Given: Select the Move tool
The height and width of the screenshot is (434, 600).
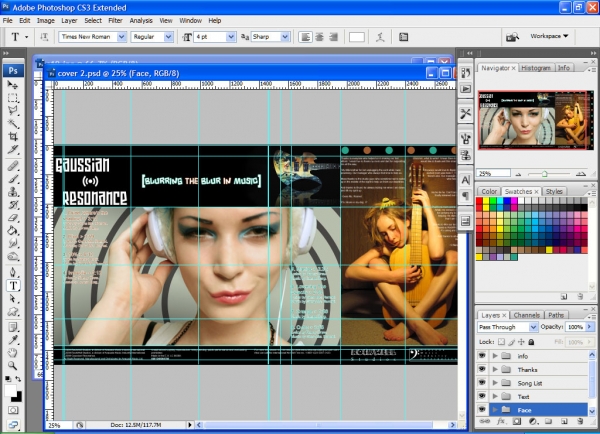Looking at the screenshot, I should (x=13, y=85).
